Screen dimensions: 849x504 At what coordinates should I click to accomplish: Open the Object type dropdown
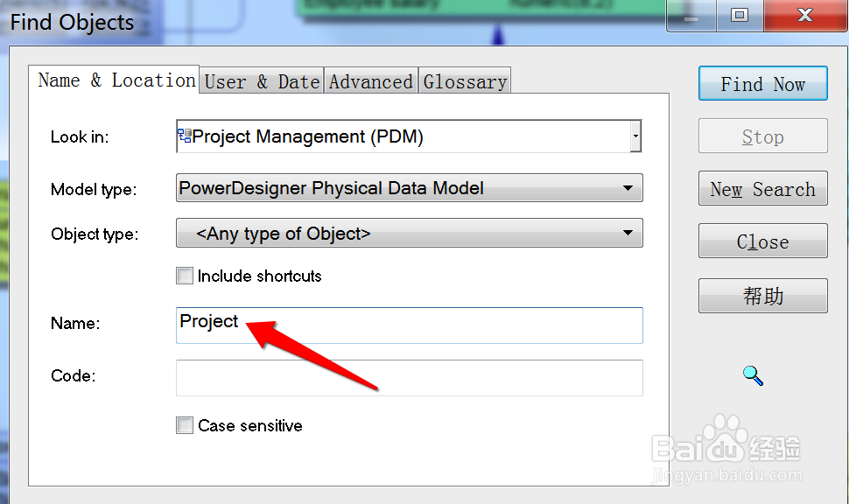(x=410, y=233)
